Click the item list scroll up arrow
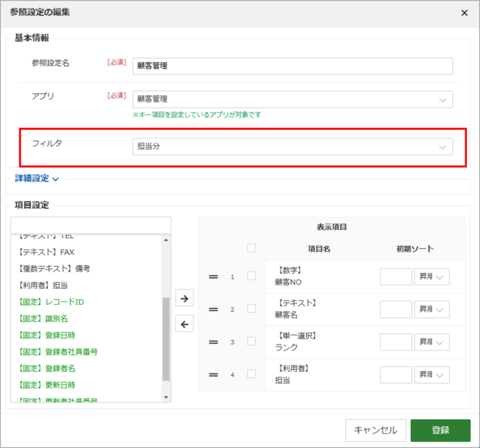The height and width of the screenshot is (448, 480). click(x=166, y=240)
